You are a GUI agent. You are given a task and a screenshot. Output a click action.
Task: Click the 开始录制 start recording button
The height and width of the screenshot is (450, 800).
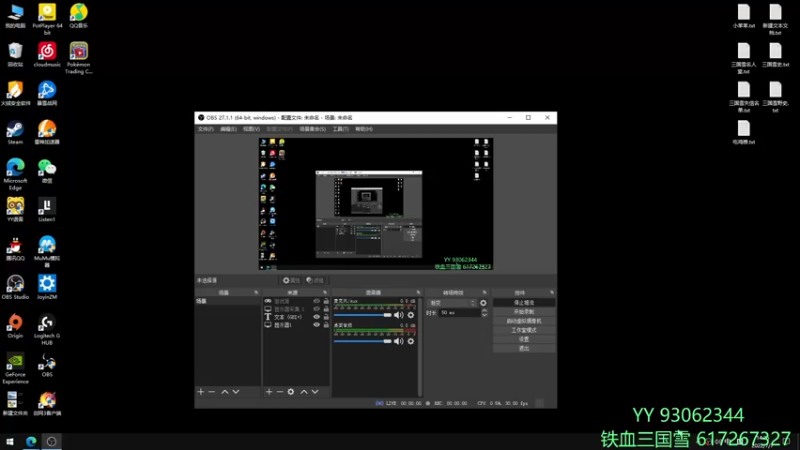(x=524, y=312)
